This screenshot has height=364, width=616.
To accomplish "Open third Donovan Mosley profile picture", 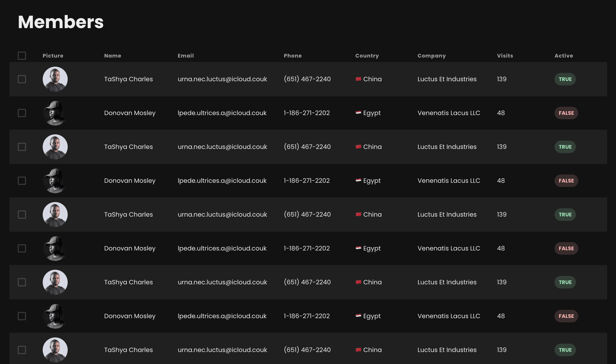I will coord(55,248).
